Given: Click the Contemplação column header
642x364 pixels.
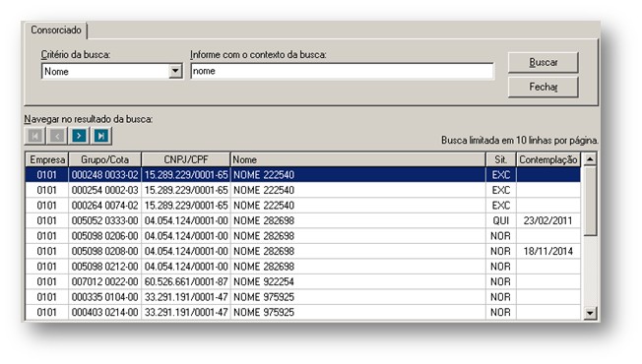Looking at the screenshot, I should (x=548, y=159).
